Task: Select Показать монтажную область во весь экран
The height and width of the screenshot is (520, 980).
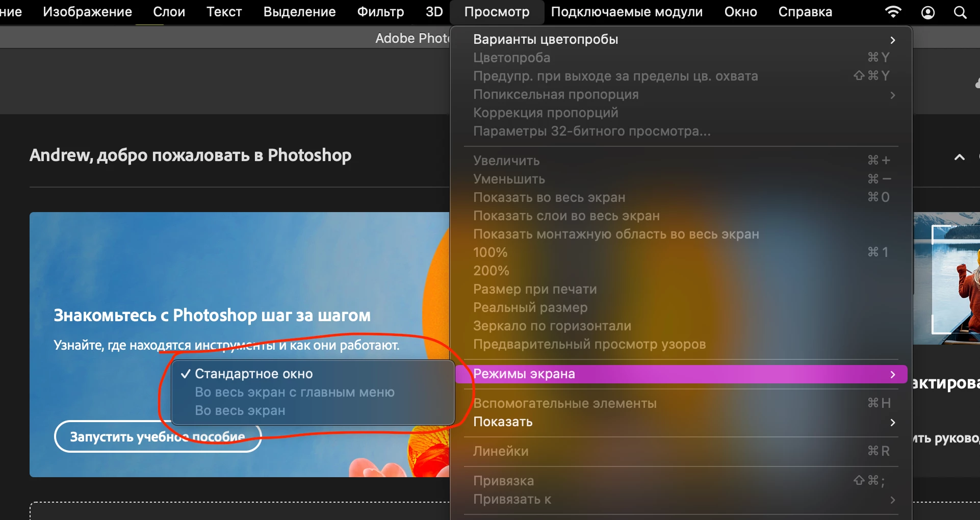Action: click(x=681, y=234)
